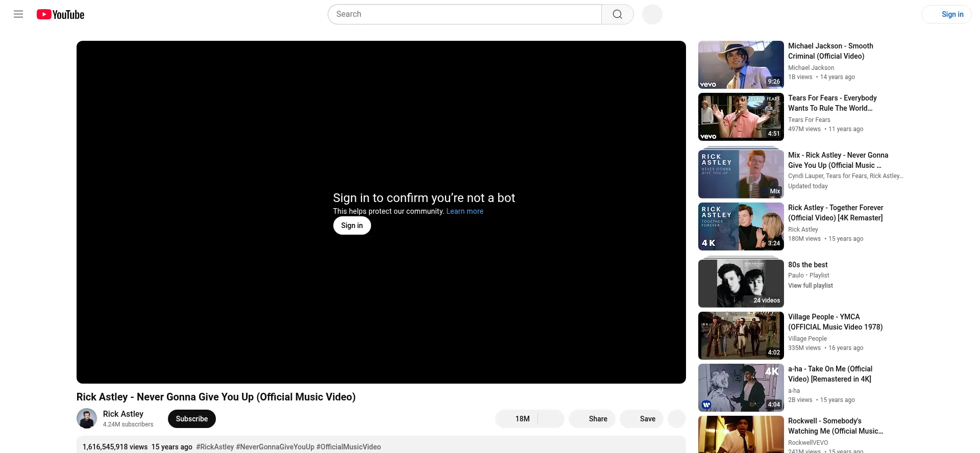Open a-ha - Take On Me title

pos(830,374)
